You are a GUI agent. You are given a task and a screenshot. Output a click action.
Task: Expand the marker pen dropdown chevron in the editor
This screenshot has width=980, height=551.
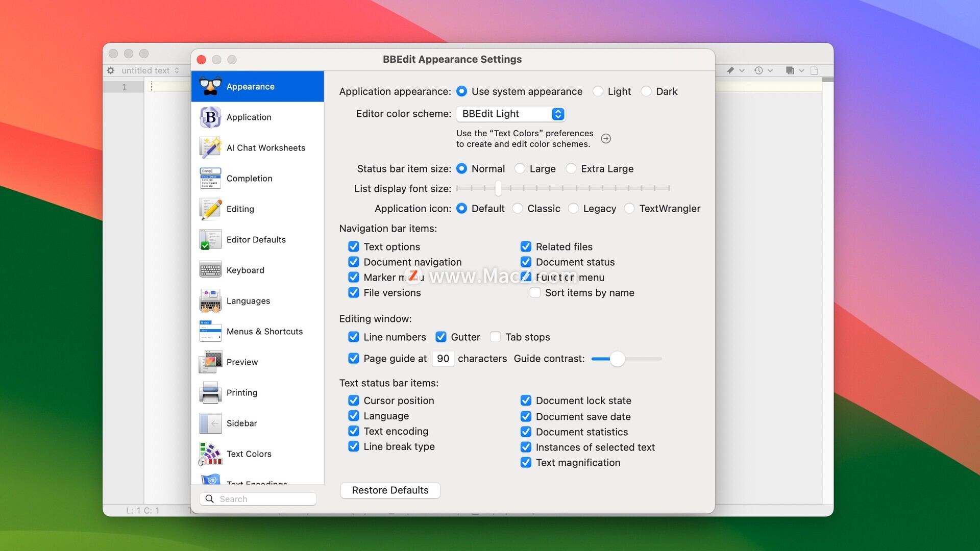pos(742,71)
